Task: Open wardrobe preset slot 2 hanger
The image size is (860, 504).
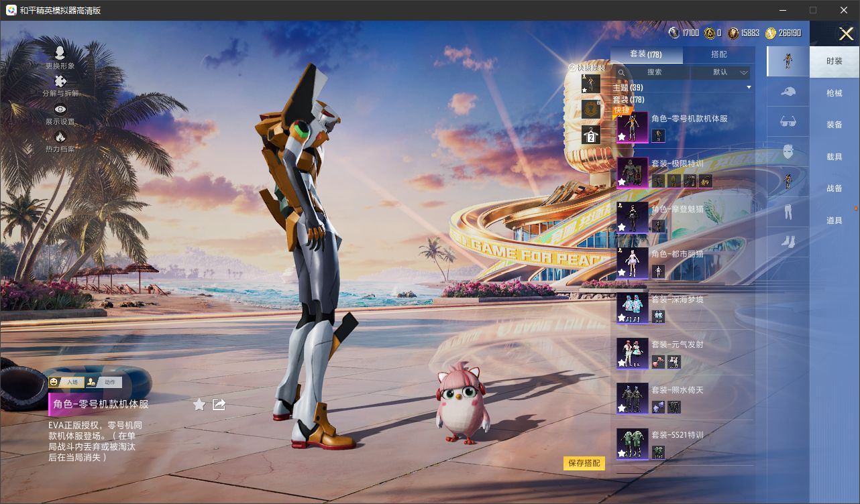Action: [x=590, y=136]
